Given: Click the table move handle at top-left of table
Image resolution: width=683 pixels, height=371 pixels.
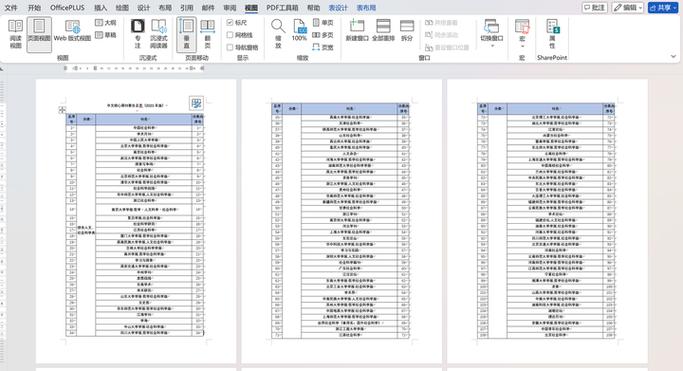Looking at the screenshot, I should (62, 110).
